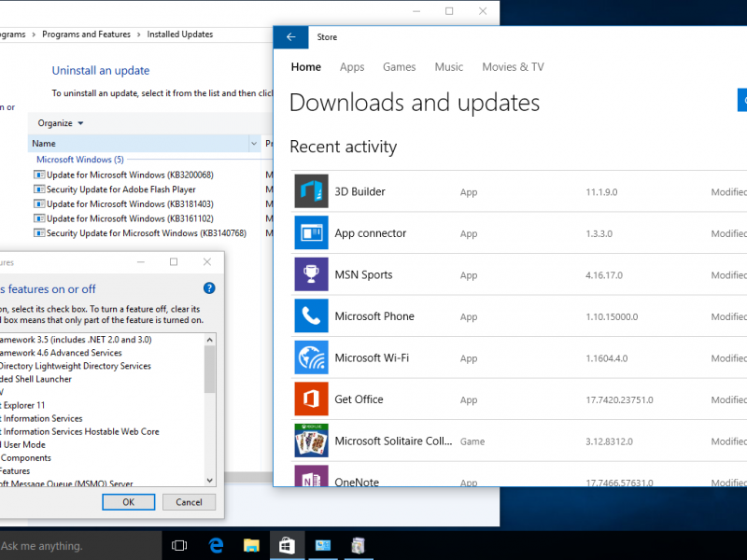The image size is (747, 560).
Task: Switch to the Music tab in Store
Action: tap(449, 67)
